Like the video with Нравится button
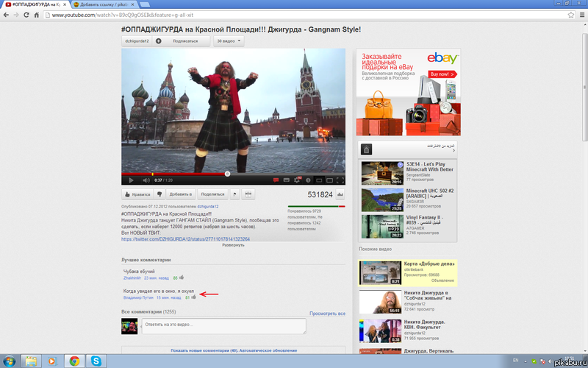This screenshot has width=588, height=368. coord(137,194)
